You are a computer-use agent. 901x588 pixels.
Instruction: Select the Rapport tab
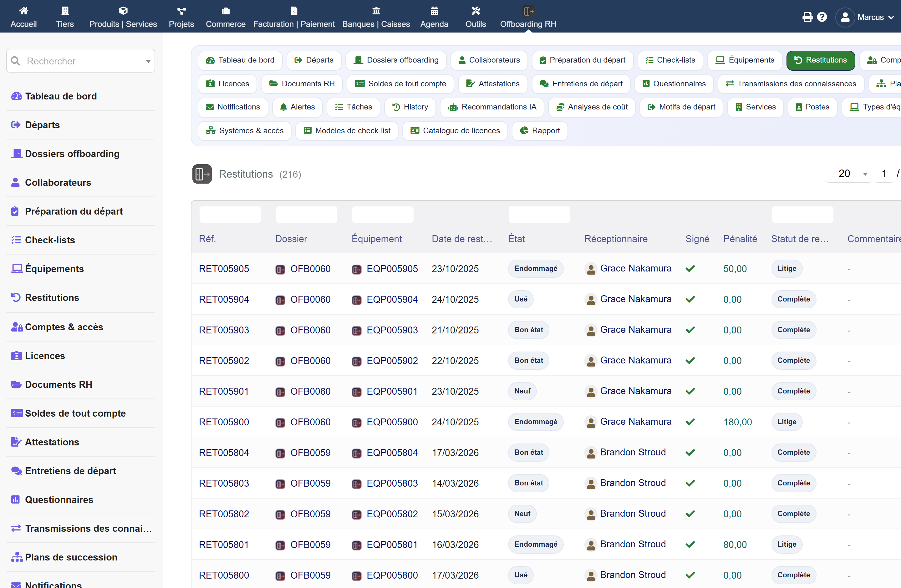point(540,130)
